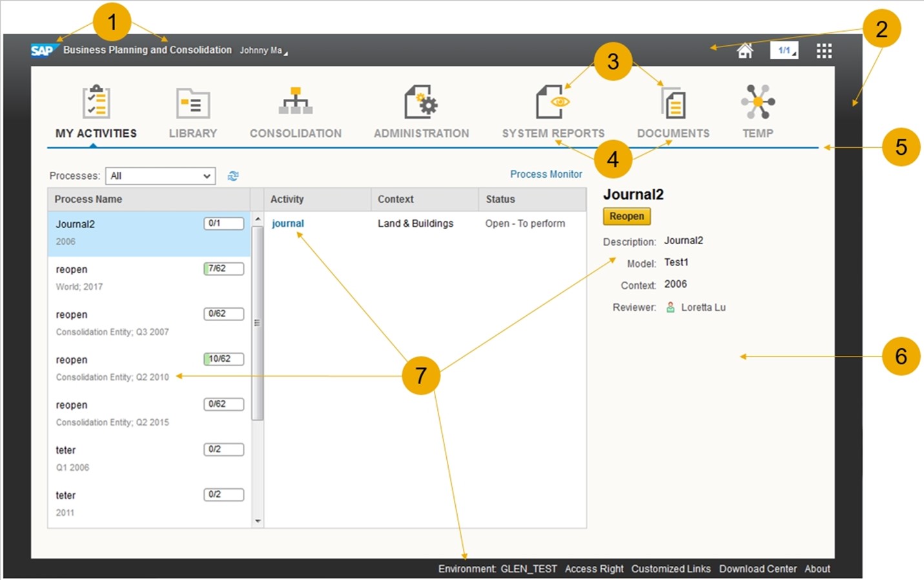The image size is (924, 580).
Task: Open the grid apps launcher icon
Action: tap(824, 51)
